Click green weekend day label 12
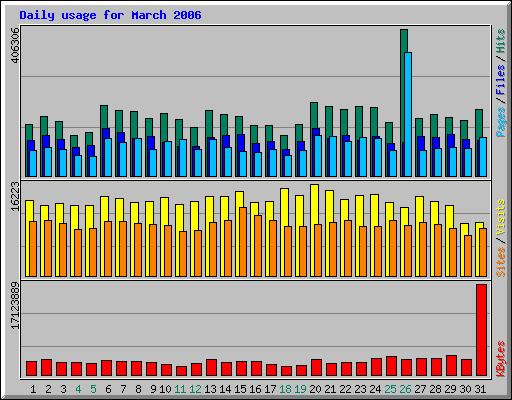The height and width of the screenshot is (400, 512). (195, 389)
